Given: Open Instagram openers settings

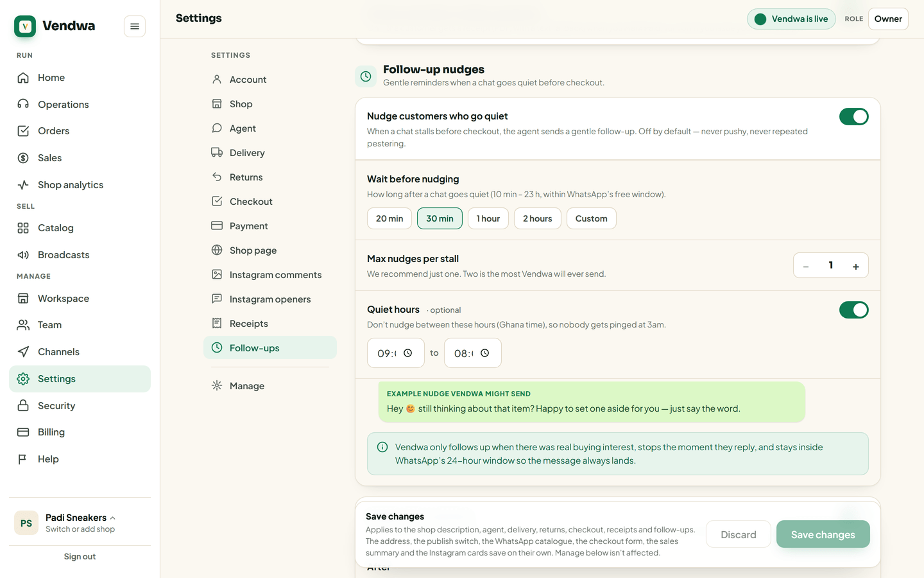Looking at the screenshot, I should pyautogui.click(x=270, y=299).
